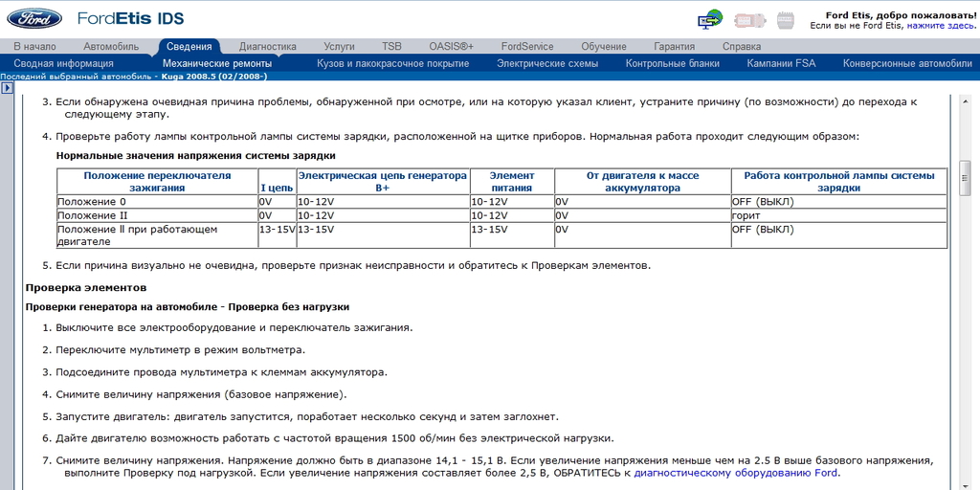The width and height of the screenshot is (980, 490).
Task: Open Электрические схемы section
Action: (x=547, y=63)
